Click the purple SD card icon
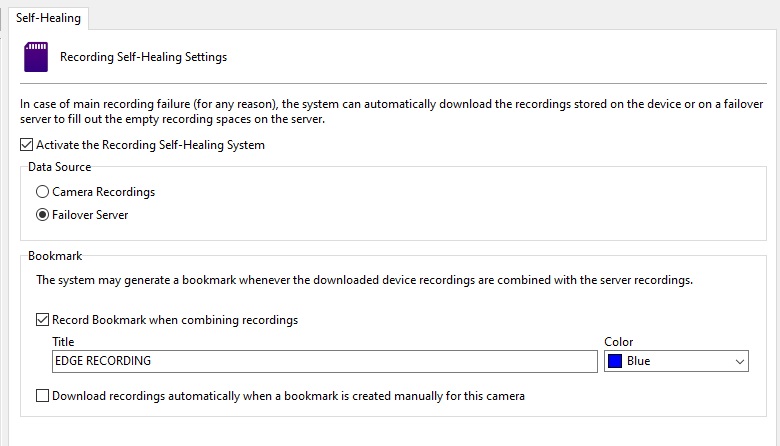Viewport: 780px width, 446px height. click(36, 57)
